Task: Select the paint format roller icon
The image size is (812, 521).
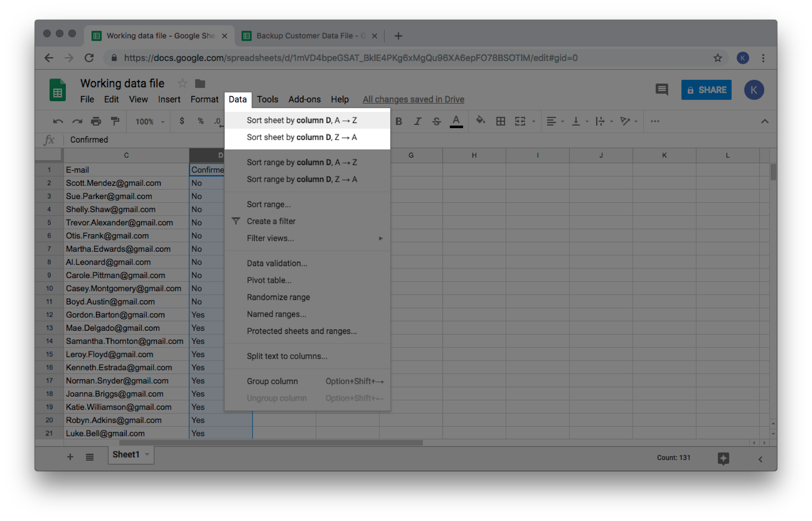Action: coord(115,121)
